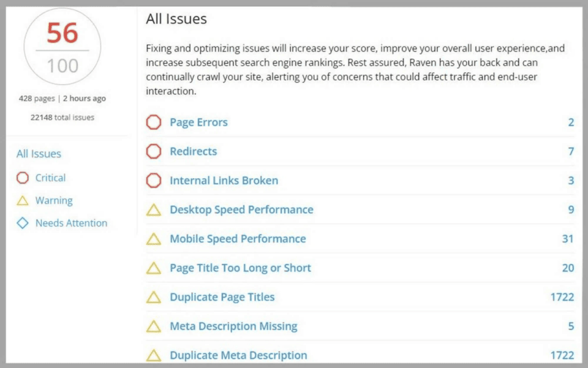Click the triangle beside Duplicate Page Titles
Viewport: 588px width, 368px height.
154,297
